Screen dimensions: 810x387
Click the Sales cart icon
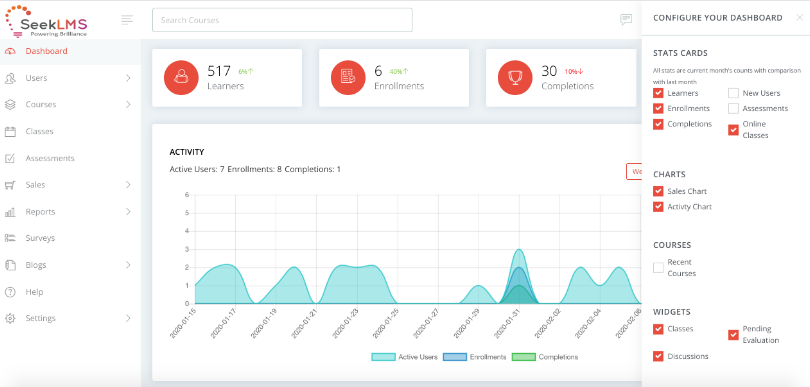[10, 185]
